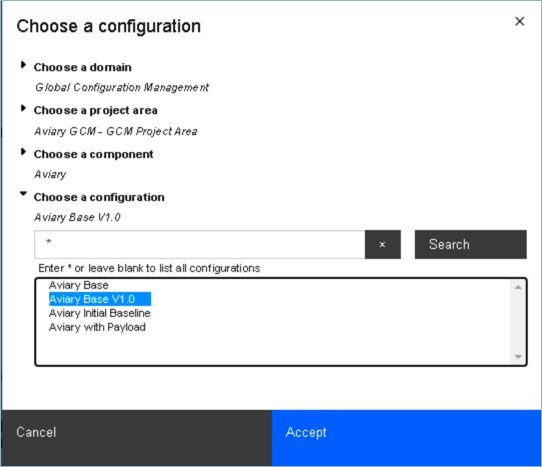Viewport: 542px width, 467px height.
Task: Click the list scrollbar up arrow
Action: (518, 287)
